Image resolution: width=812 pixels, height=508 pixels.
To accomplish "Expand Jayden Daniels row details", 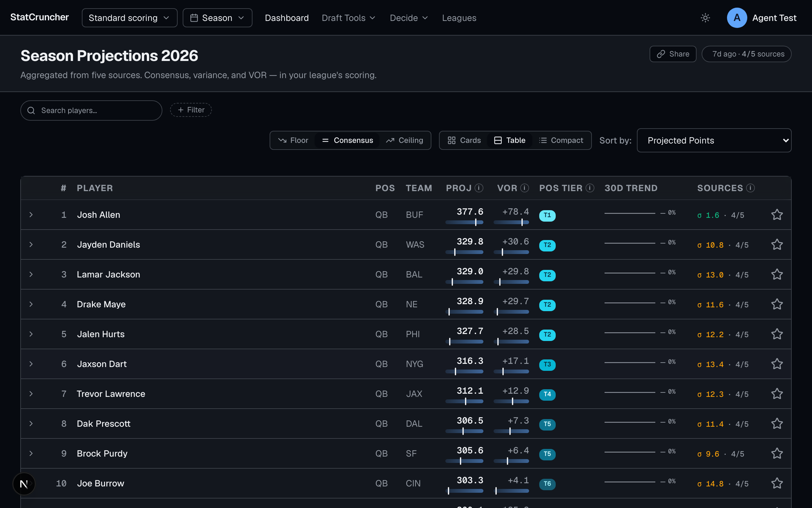I will pos(31,244).
